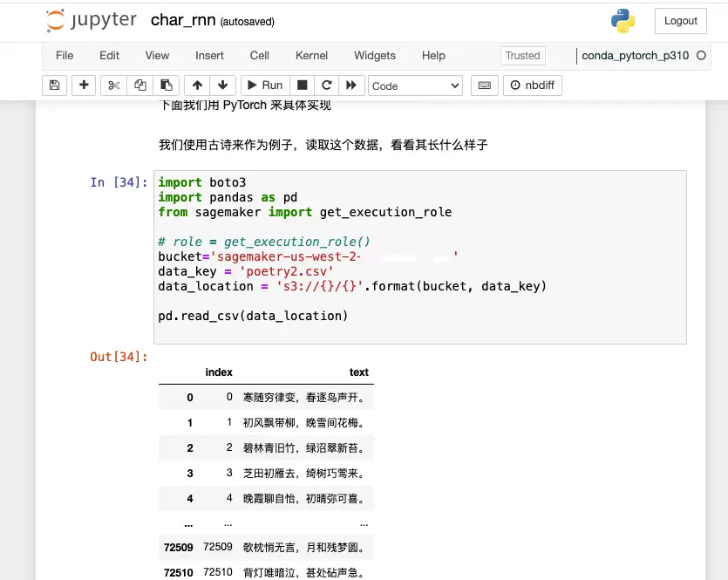Move selected cell down
This screenshot has height=580, width=728.
pos(223,85)
